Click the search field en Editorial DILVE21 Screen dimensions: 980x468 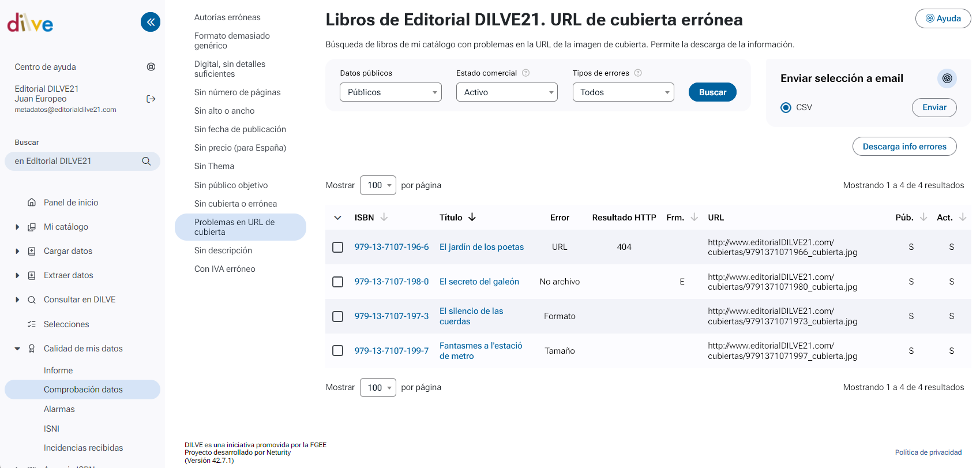pos(75,162)
